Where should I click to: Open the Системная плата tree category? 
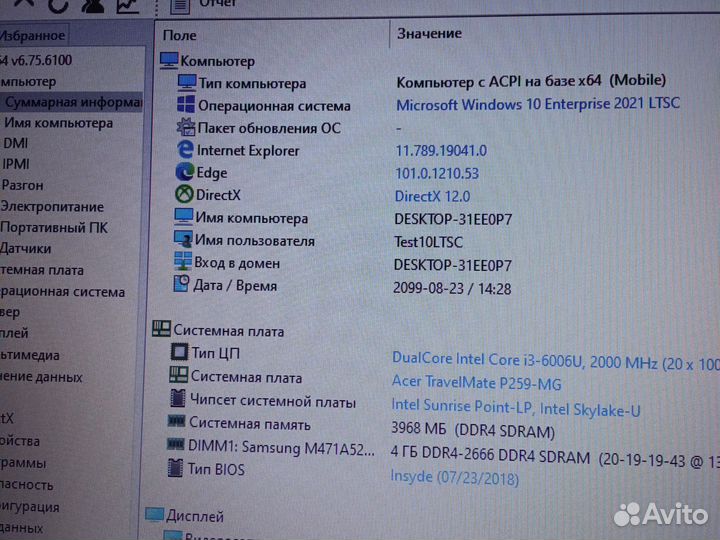[x=42, y=270]
